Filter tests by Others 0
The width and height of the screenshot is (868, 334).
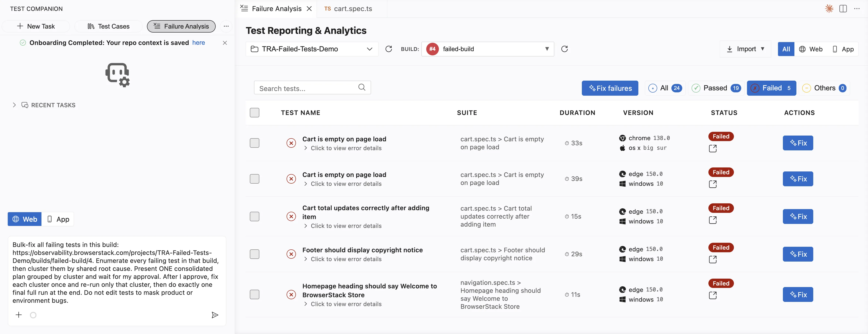[x=824, y=88]
